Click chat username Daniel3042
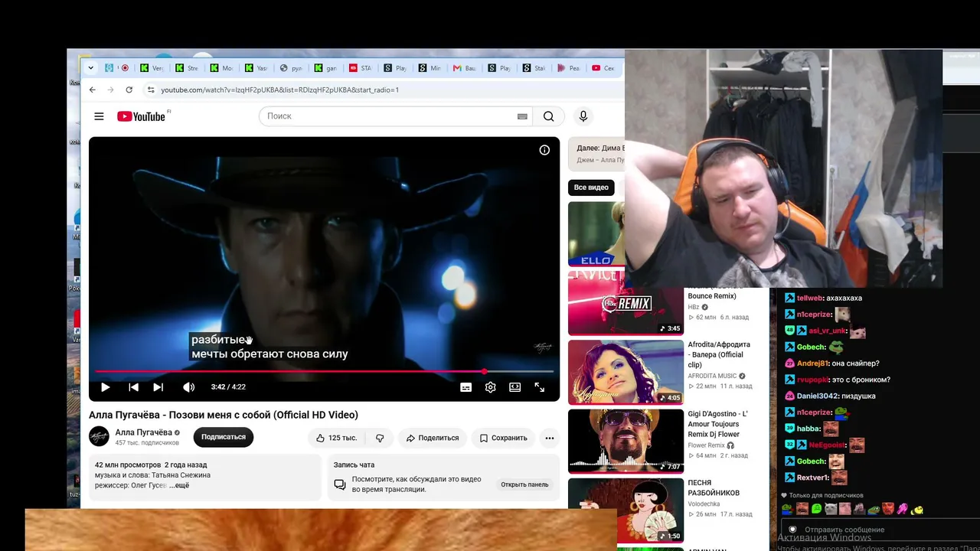This screenshot has height=551, width=980. 816,396
